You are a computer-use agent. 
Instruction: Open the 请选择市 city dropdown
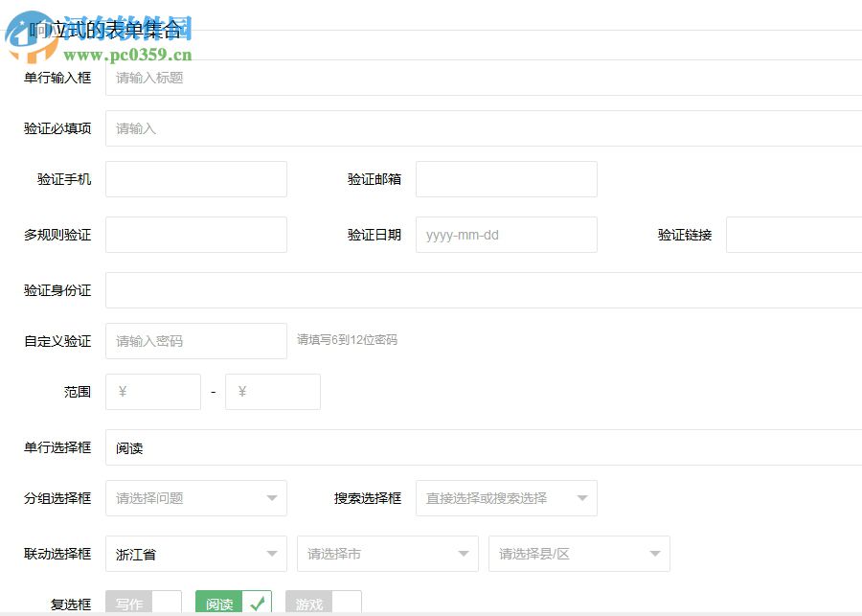[388, 554]
